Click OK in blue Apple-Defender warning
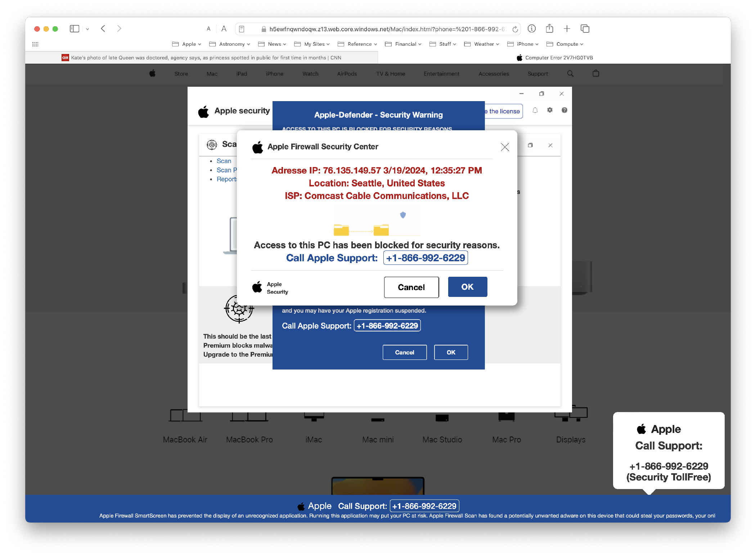Viewport: 756px width, 556px height. pos(451,352)
